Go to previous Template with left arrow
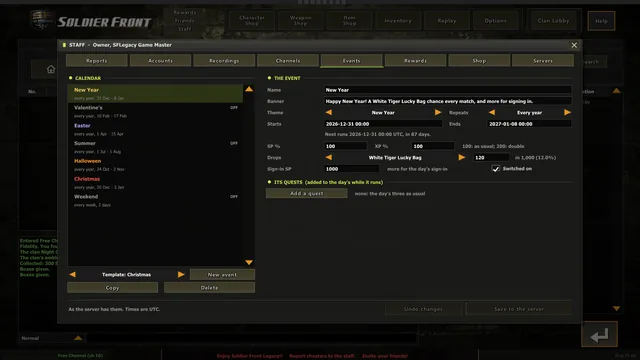 point(72,274)
